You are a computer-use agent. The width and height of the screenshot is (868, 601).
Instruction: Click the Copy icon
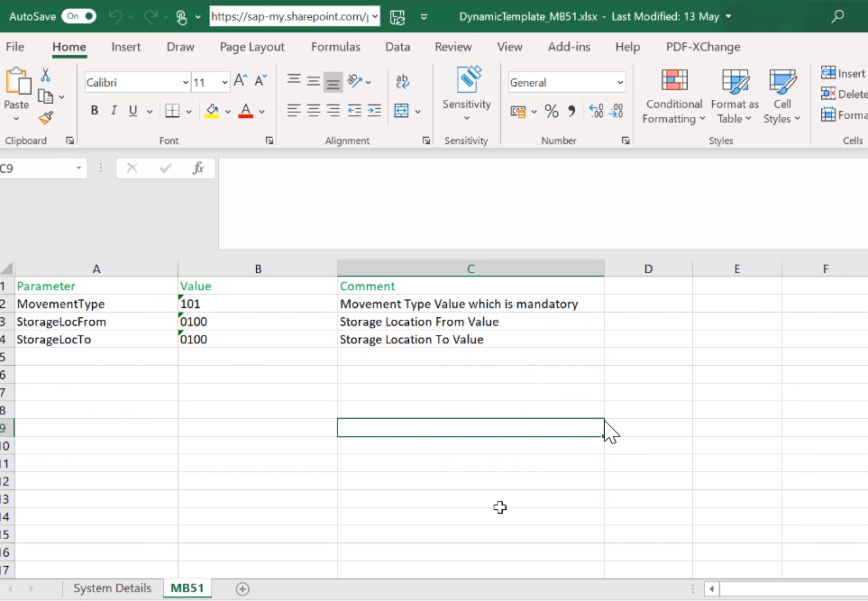pyautogui.click(x=45, y=96)
